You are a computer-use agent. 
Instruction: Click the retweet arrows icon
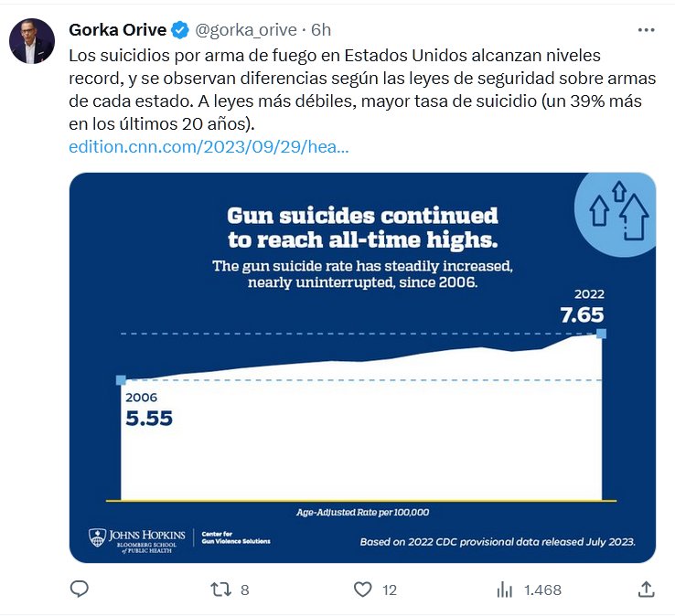[220, 589]
